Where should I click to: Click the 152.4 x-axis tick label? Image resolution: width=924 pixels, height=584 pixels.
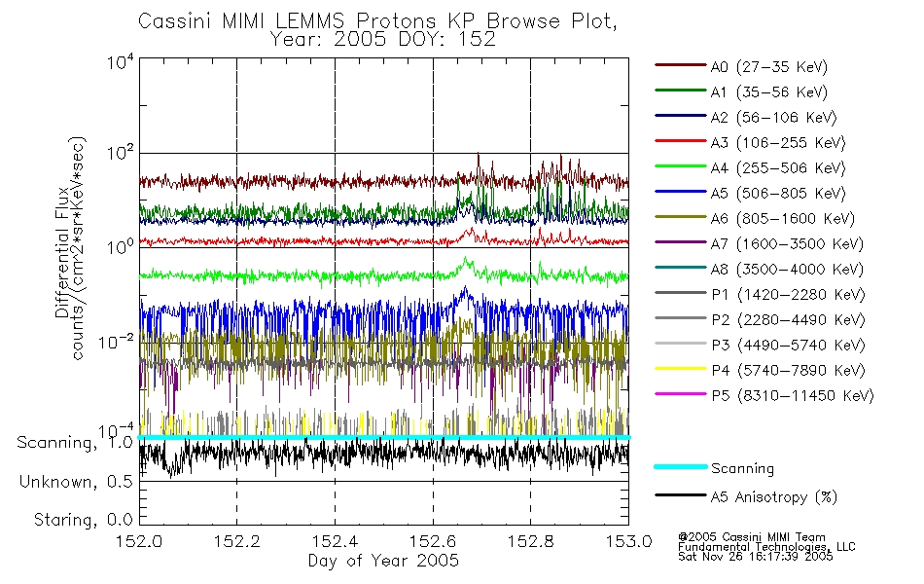click(335, 541)
